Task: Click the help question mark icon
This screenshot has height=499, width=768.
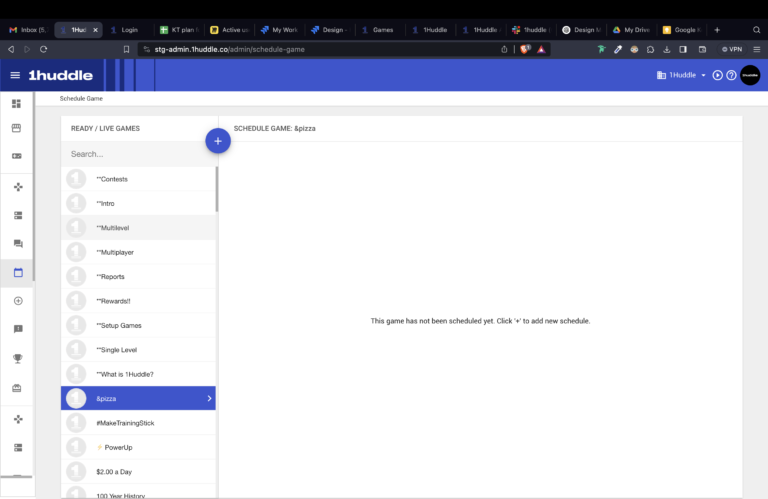Action: [731, 75]
